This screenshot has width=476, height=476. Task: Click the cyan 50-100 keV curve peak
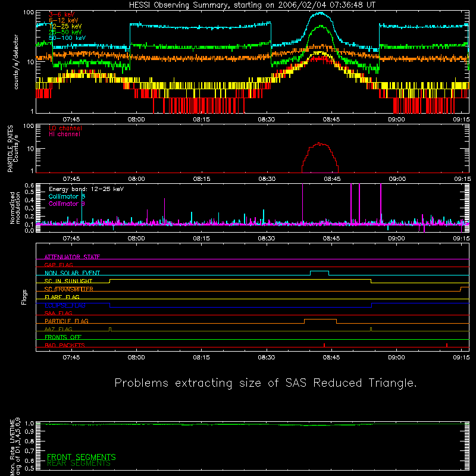[x=320, y=13]
